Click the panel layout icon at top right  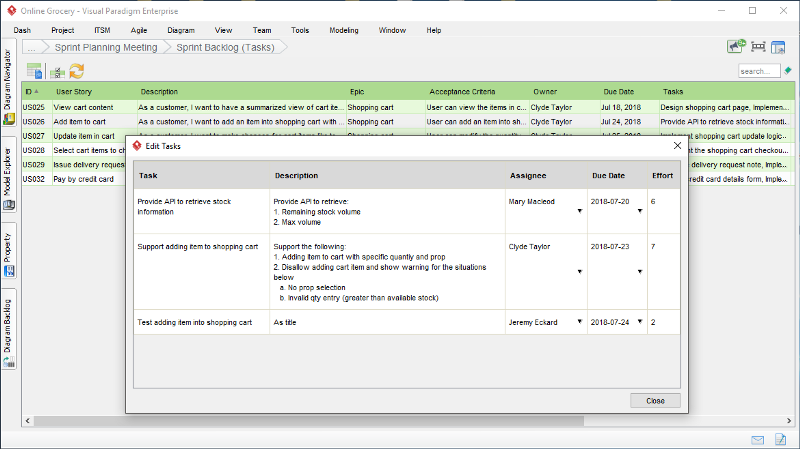[778, 47]
